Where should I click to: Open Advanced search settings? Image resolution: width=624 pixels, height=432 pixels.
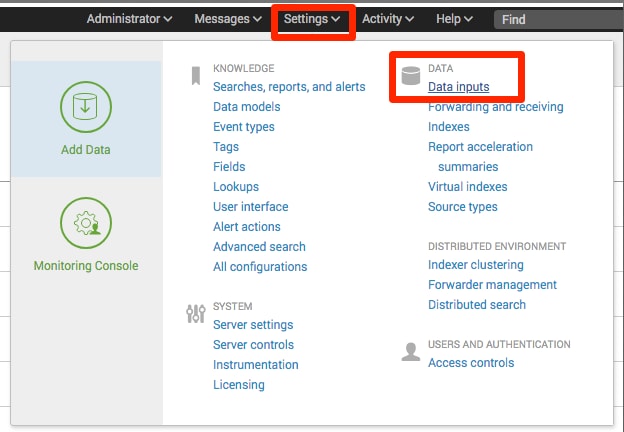[259, 247]
